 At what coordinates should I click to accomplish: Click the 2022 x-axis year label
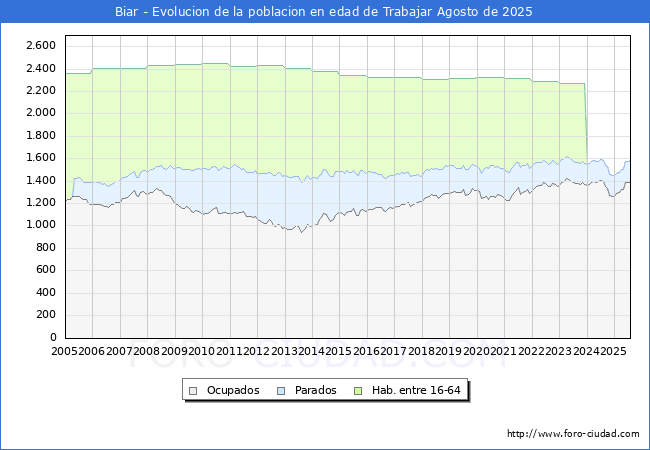531,351
